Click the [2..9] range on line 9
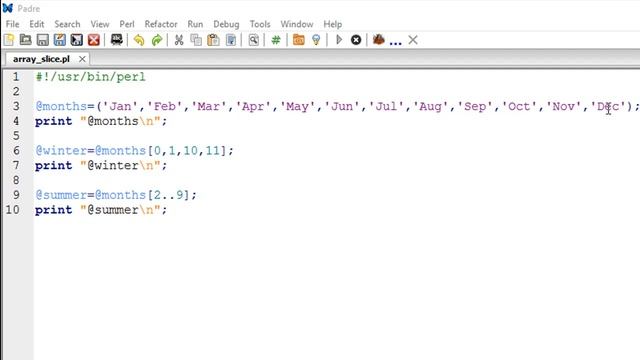Screen dimensions: 640x360 pos(168,195)
